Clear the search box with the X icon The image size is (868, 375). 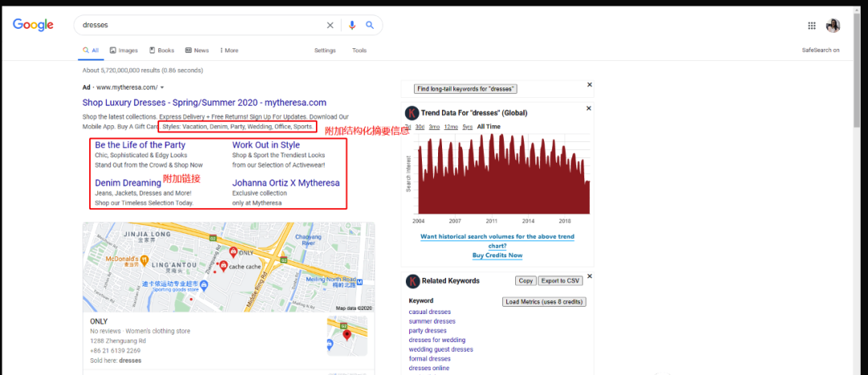point(330,26)
